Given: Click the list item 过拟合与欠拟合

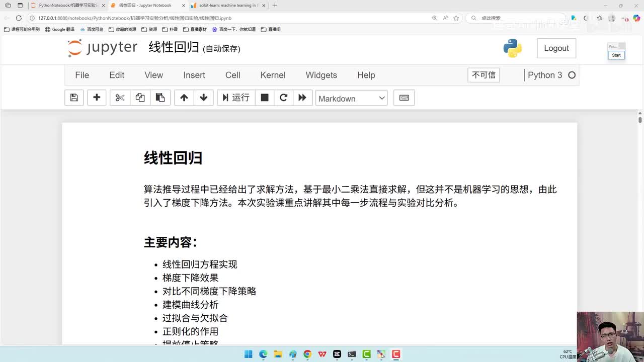Looking at the screenshot, I should click(x=195, y=318).
